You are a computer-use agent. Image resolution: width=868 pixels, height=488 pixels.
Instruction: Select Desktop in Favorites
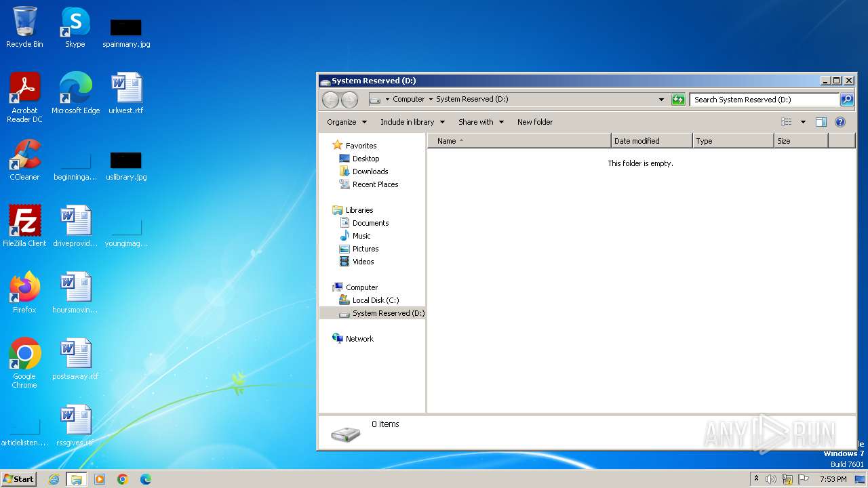tap(366, 159)
